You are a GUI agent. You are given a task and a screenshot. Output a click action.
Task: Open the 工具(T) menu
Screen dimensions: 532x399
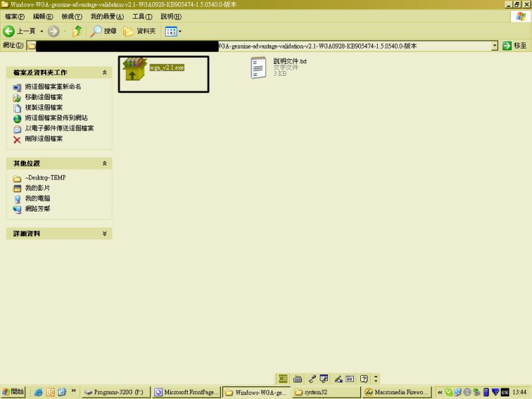click(142, 16)
